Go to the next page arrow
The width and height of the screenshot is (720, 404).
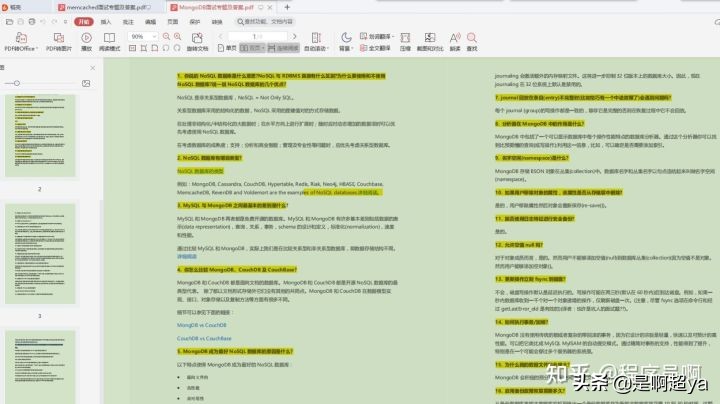click(294, 36)
